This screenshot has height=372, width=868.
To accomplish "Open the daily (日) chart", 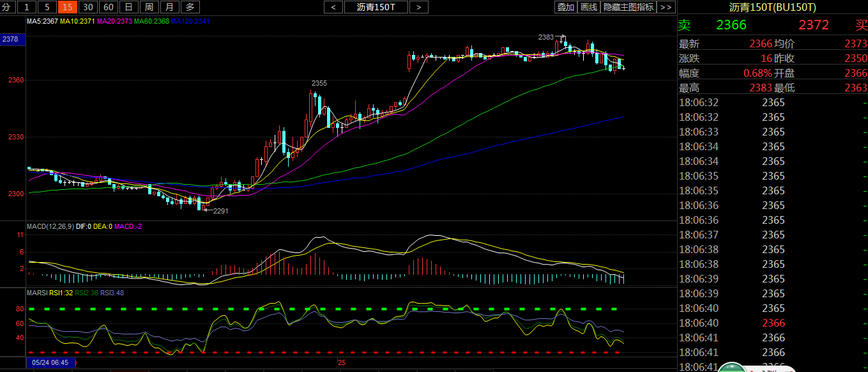I will tap(129, 7).
